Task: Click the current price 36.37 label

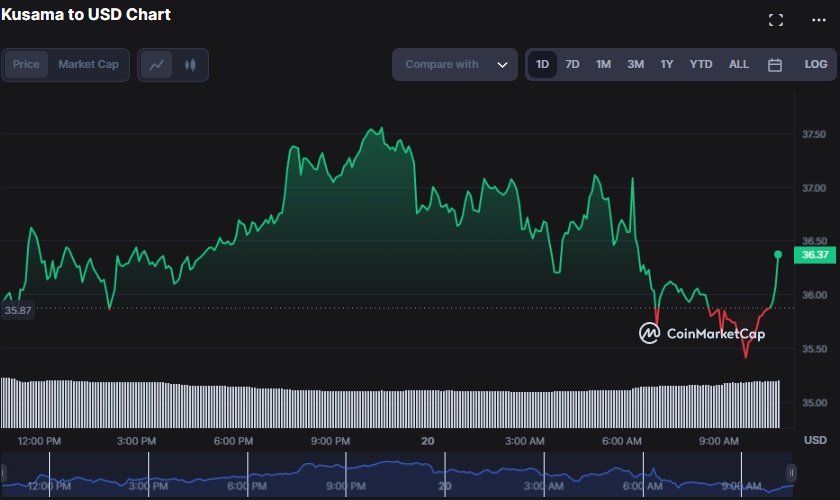Action: (815, 255)
